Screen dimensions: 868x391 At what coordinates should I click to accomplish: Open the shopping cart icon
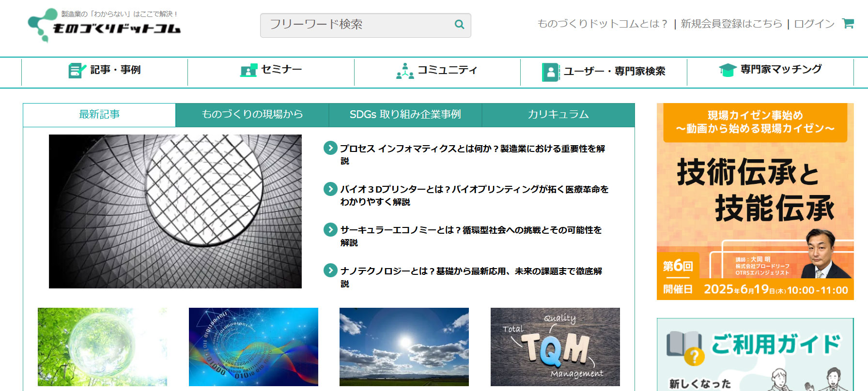coord(848,23)
